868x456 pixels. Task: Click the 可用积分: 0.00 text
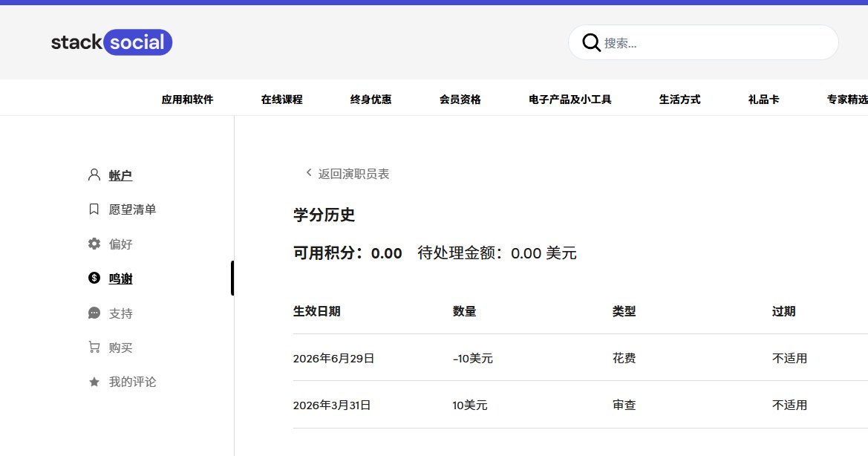click(x=347, y=253)
